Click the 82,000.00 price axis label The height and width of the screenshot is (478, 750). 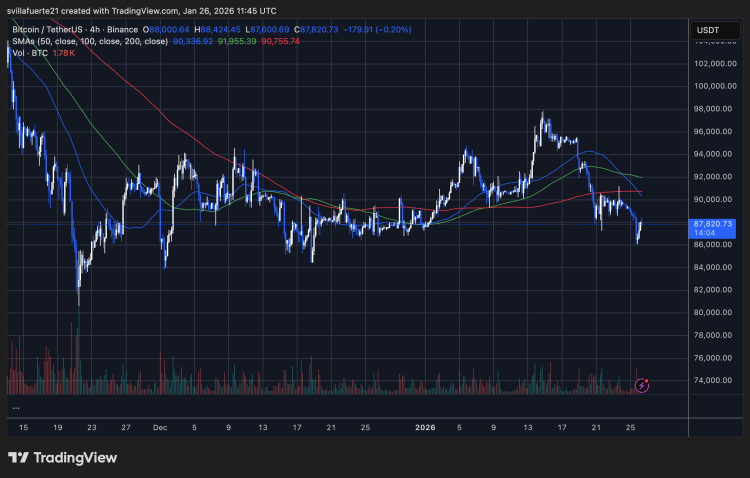(713, 289)
